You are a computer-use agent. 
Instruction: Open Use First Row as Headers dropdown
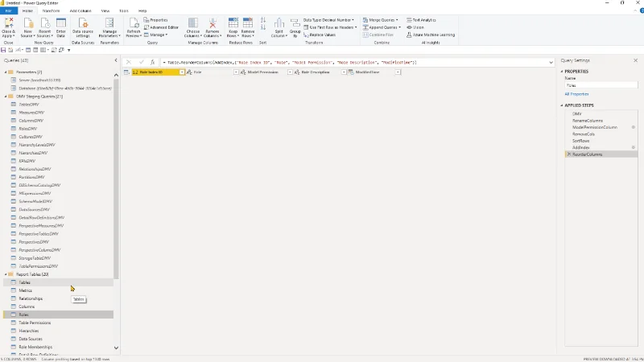pos(330,27)
